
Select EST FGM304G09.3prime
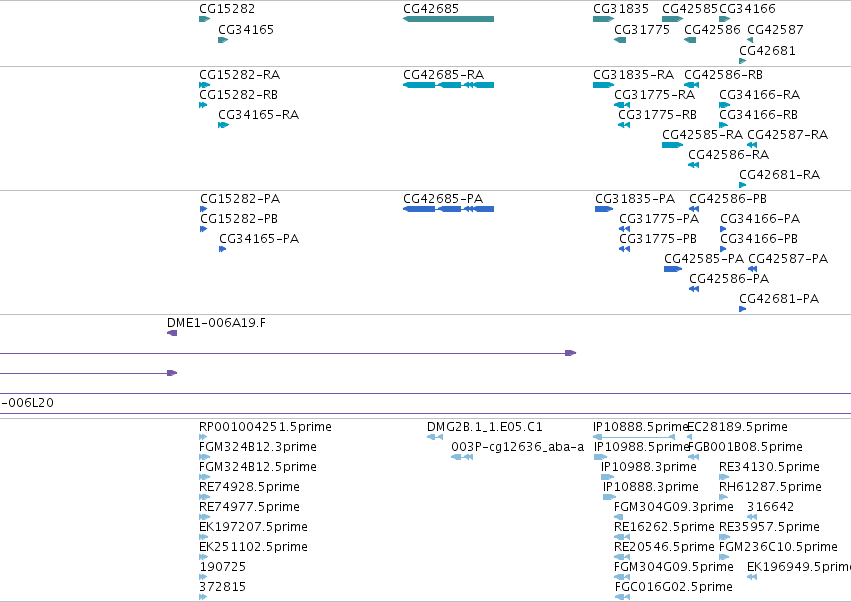pos(674,507)
